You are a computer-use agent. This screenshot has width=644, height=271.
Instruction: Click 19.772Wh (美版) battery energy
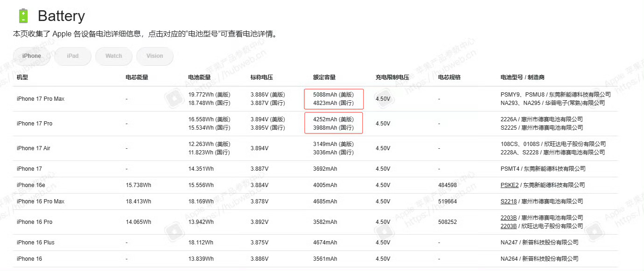pyautogui.click(x=209, y=95)
